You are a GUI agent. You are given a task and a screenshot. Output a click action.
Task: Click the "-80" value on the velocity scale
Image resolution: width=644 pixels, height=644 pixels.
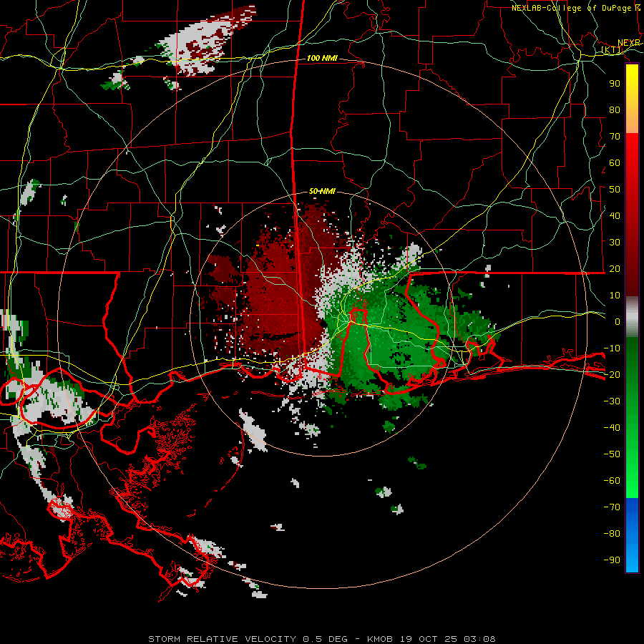[612, 534]
